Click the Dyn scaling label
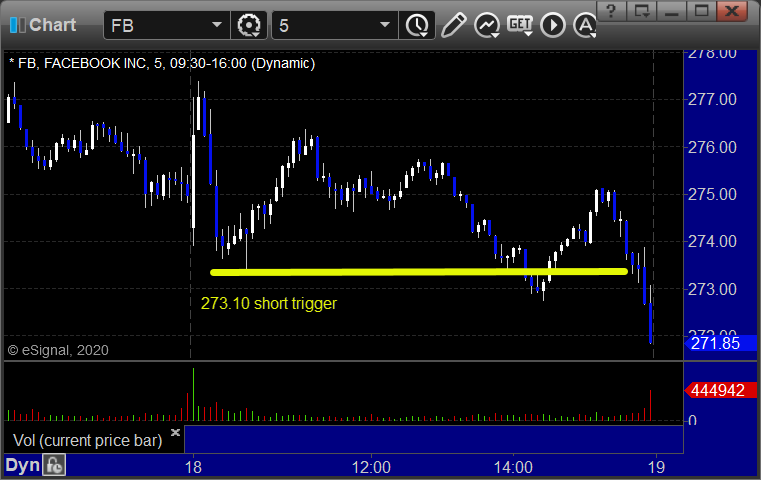 pyautogui.click(x=22, y=465)
